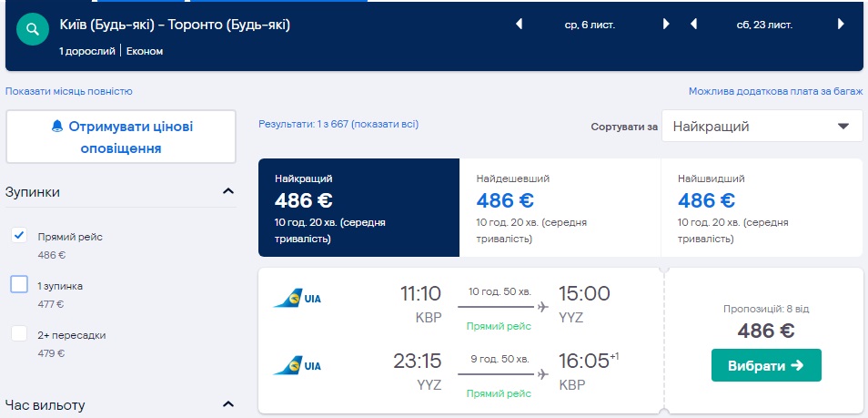Uncheck the Прямий рейс checkbox

(x=19, y=236)
